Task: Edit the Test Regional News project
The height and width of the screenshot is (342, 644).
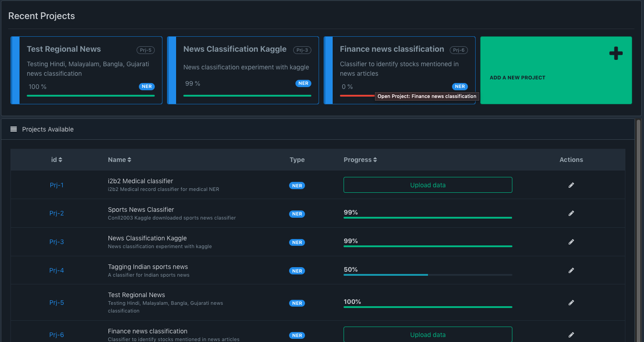Action: (571, 303)
